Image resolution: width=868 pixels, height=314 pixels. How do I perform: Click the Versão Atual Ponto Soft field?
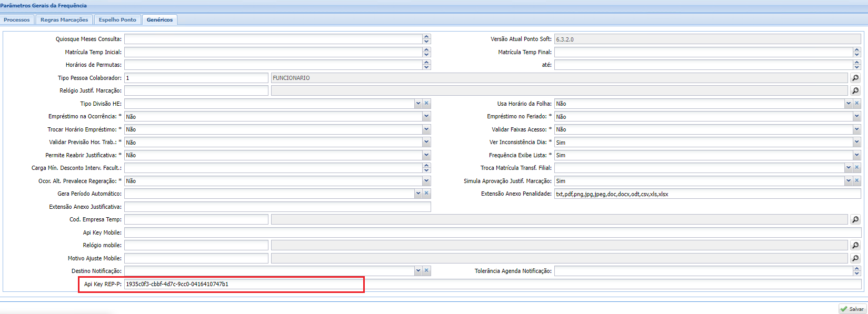coord(707,39)
